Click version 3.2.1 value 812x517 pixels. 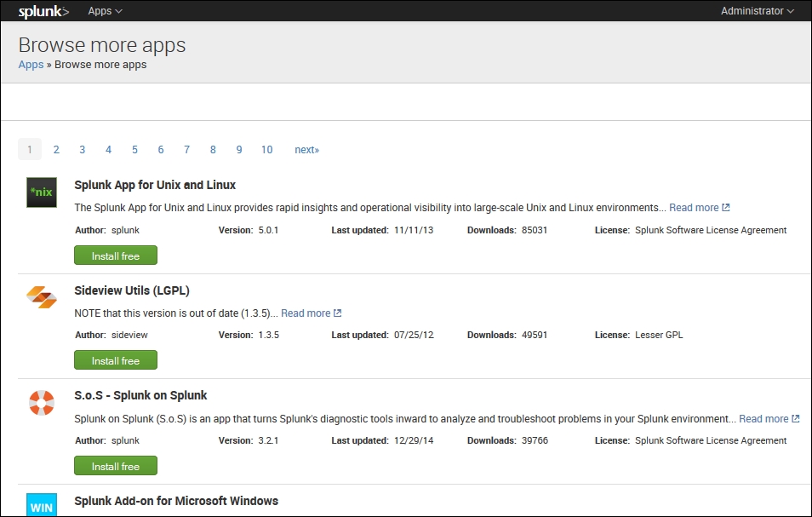pos(268,440)
